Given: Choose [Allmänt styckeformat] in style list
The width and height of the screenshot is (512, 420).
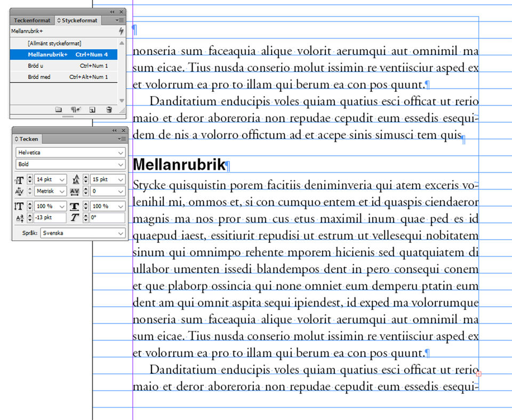Looking at the screenshot, I should point(63,43).
